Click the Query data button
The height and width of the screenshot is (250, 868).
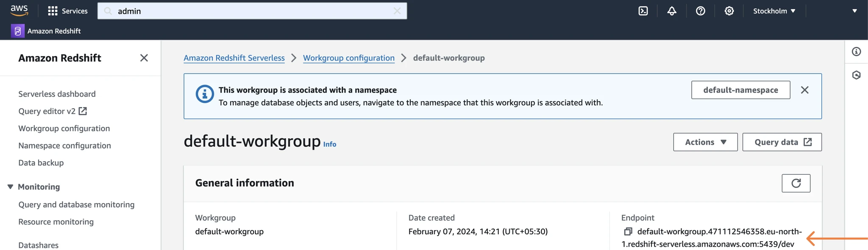click(782, 142)
